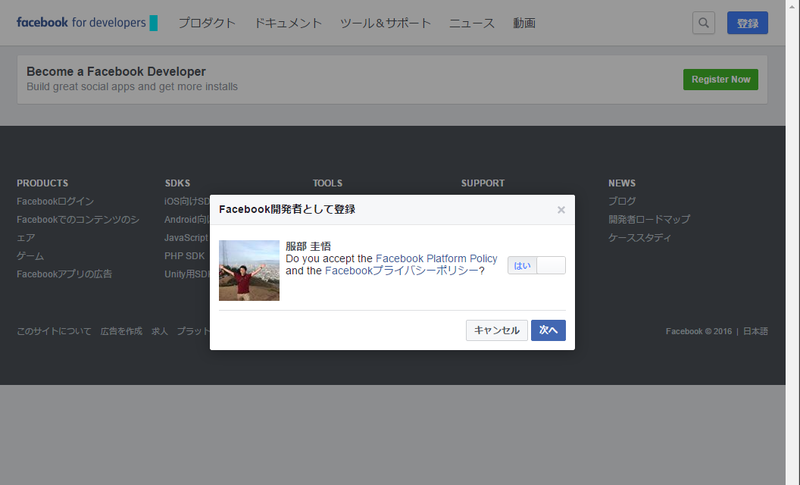Viewport: 800px width, 485px height.
Task: Click the green Register Now button
Action: pos(720,80)
